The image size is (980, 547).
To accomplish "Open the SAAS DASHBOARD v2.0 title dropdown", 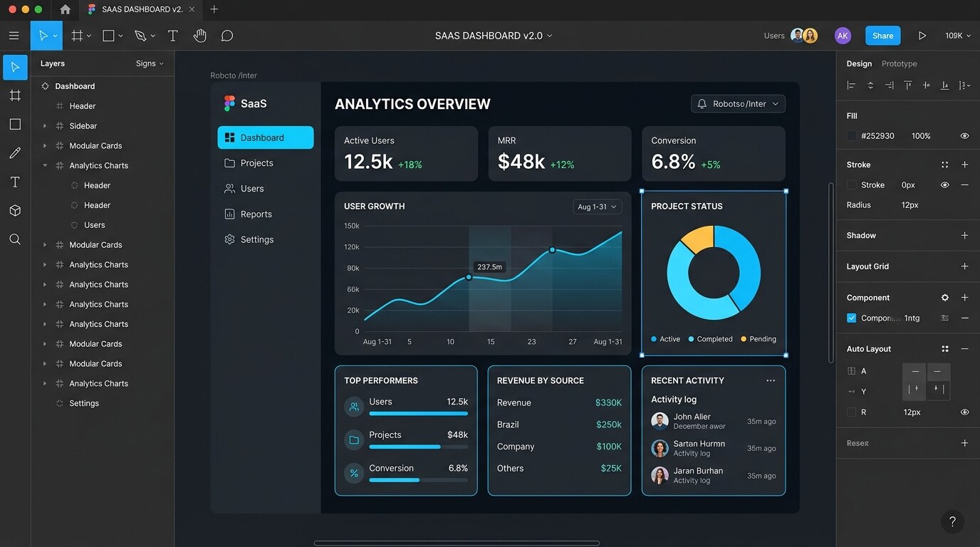I will [x=494, y=36].
